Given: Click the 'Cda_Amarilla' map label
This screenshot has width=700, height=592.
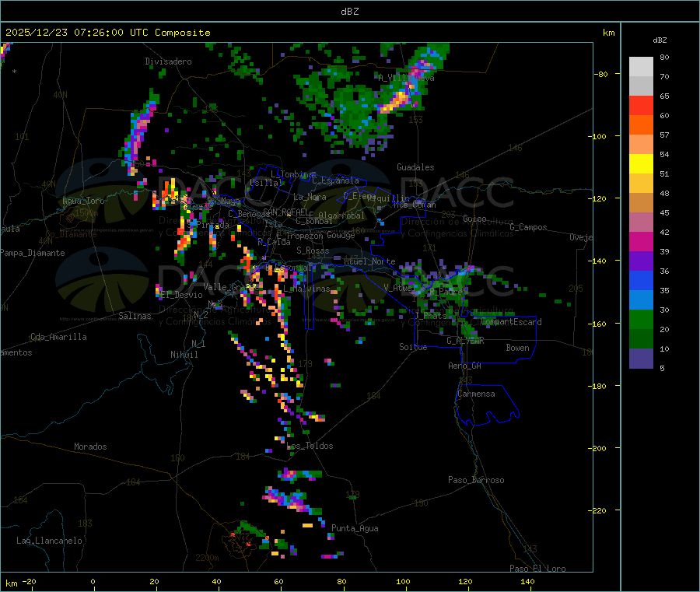Looking at the screenshot, I should (x=58, y=337).
